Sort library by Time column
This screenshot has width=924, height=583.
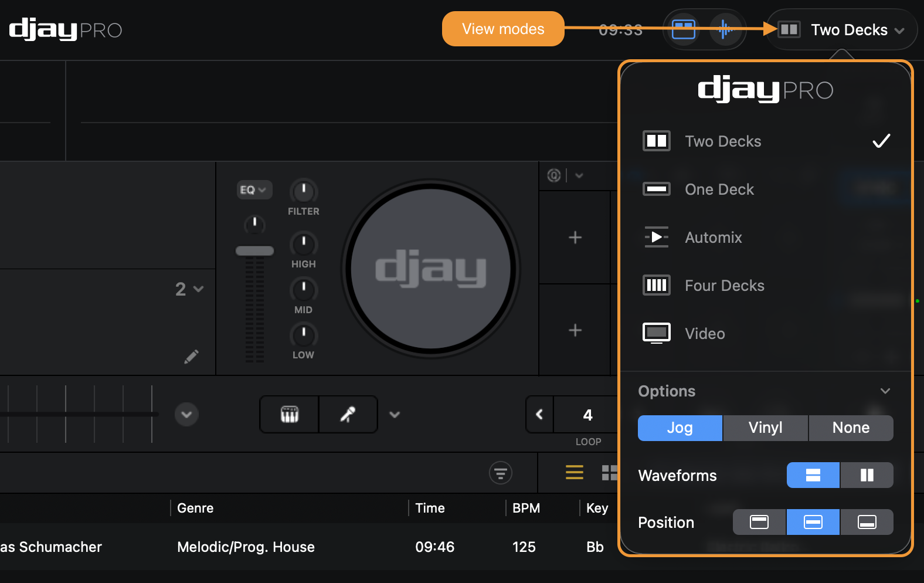point(430,509)
